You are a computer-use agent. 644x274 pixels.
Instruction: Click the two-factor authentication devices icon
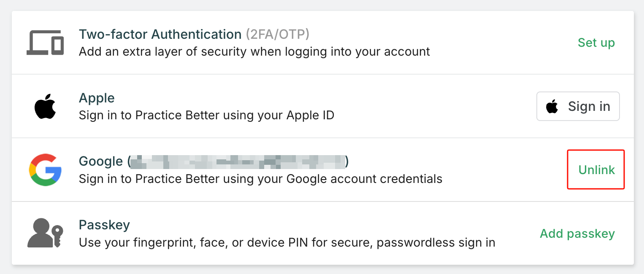point(45,43)
